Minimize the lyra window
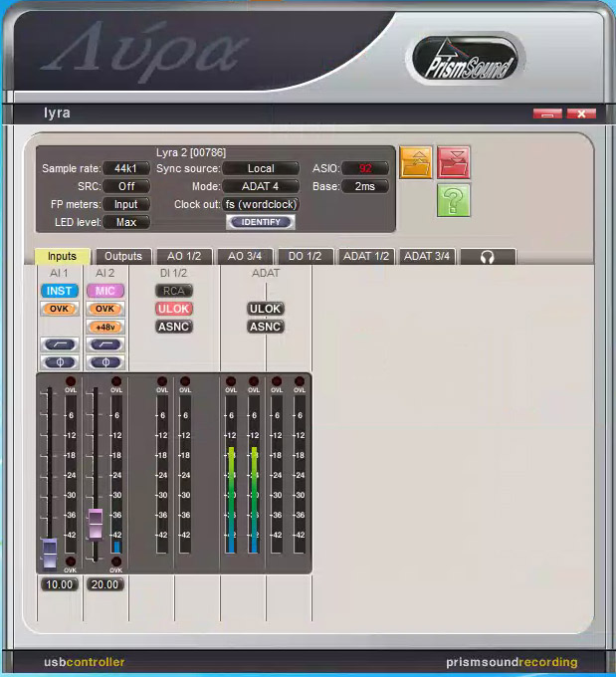 [x=547, y=113]
